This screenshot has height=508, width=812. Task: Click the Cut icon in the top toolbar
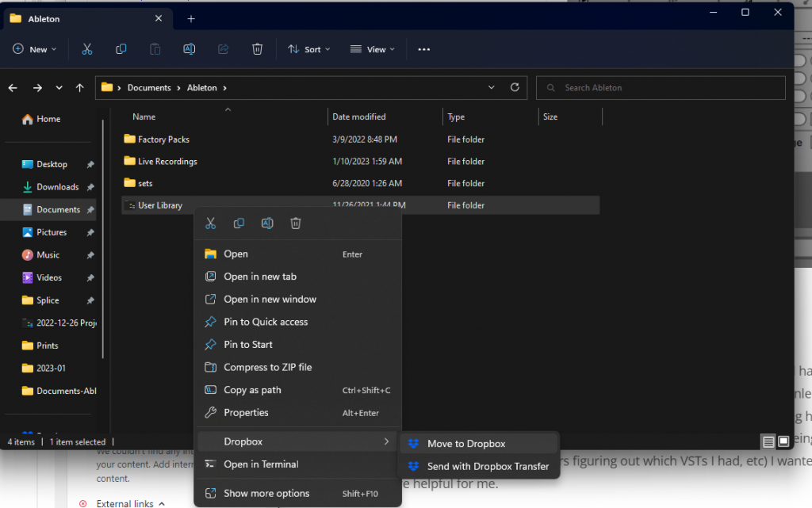[87, 49]
